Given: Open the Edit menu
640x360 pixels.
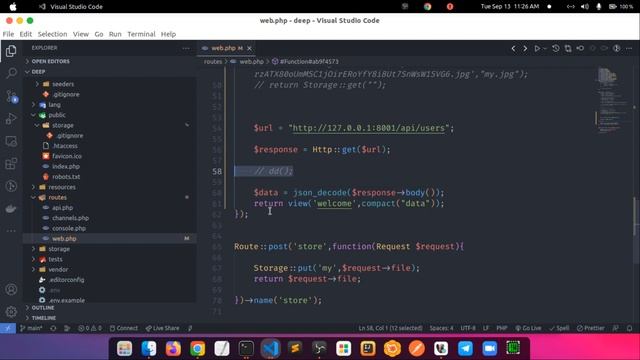Looking at the screenshot, I should click(x=25, y=34).
